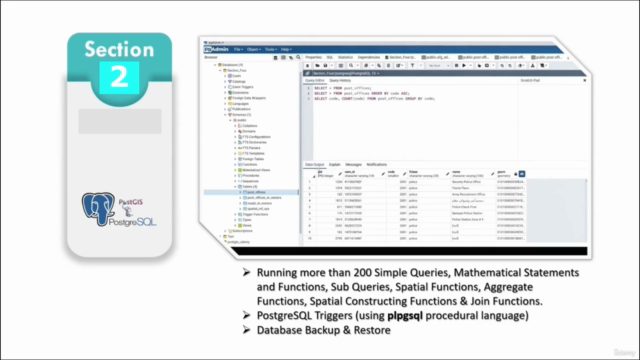Click the Copy icon in query toolbar

point(366,66)
